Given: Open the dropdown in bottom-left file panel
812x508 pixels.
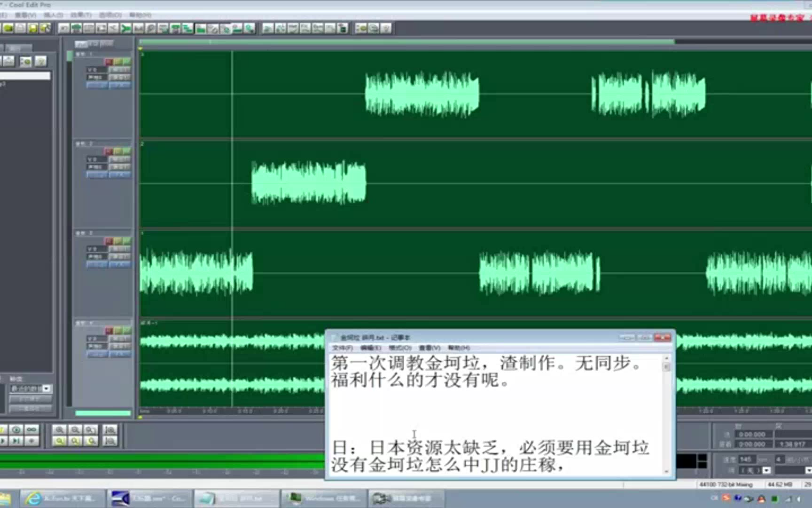Looking at the screenshot, I should click(x=47, y=389).
